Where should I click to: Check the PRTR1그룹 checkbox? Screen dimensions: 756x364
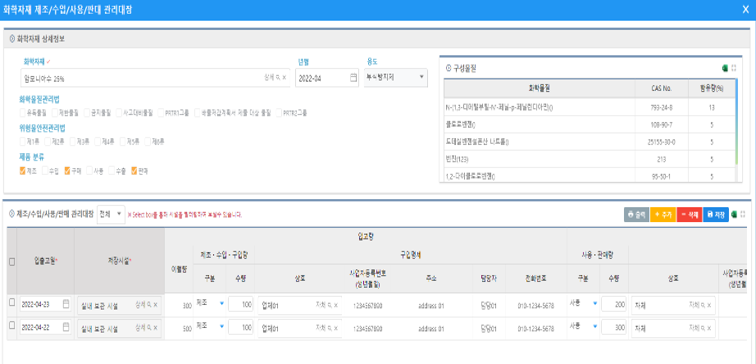coord(161,113)
